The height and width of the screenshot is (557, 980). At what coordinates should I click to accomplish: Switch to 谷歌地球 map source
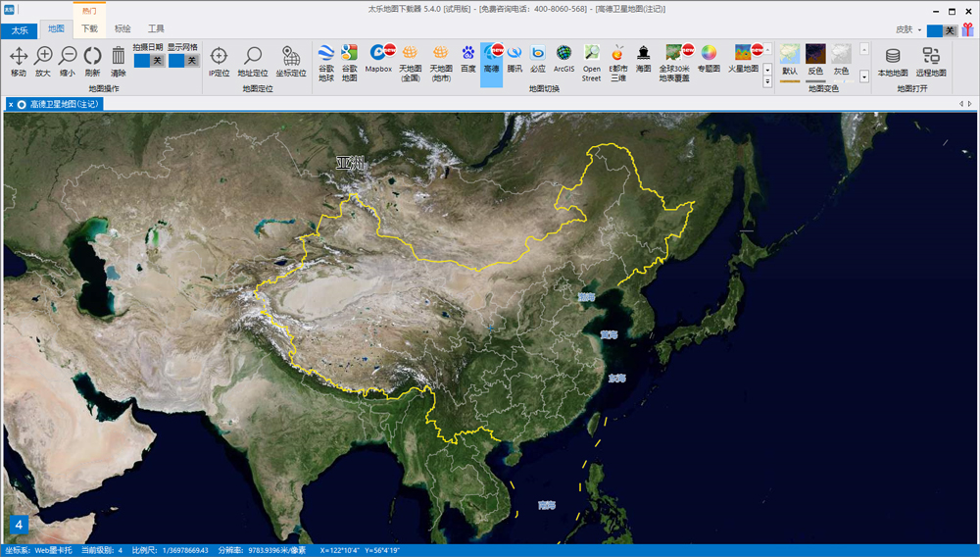coord(326,61)
